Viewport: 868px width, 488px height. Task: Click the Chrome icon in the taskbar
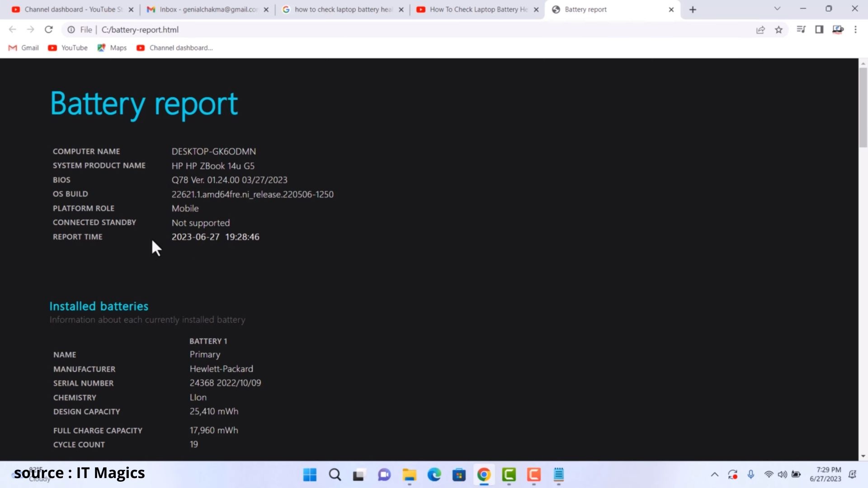(484, 475)
